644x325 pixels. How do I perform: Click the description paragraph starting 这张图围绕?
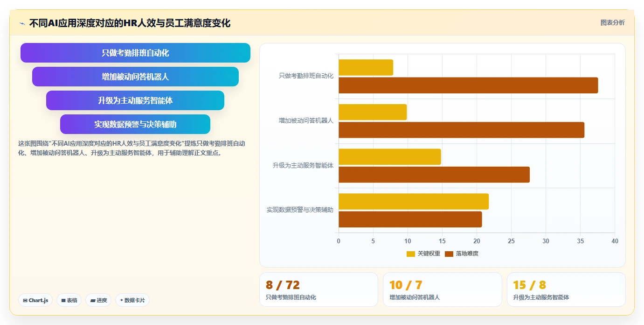coord(132,148)
